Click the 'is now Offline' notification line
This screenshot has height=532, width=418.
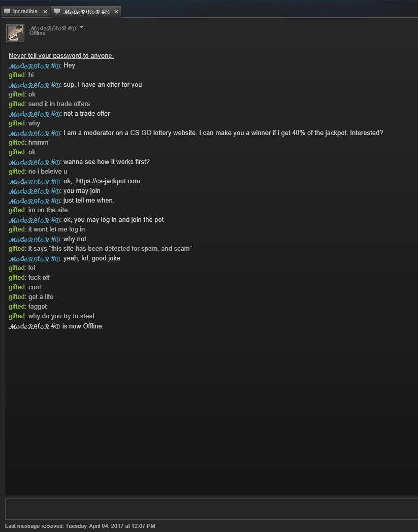tap(56, 326)
